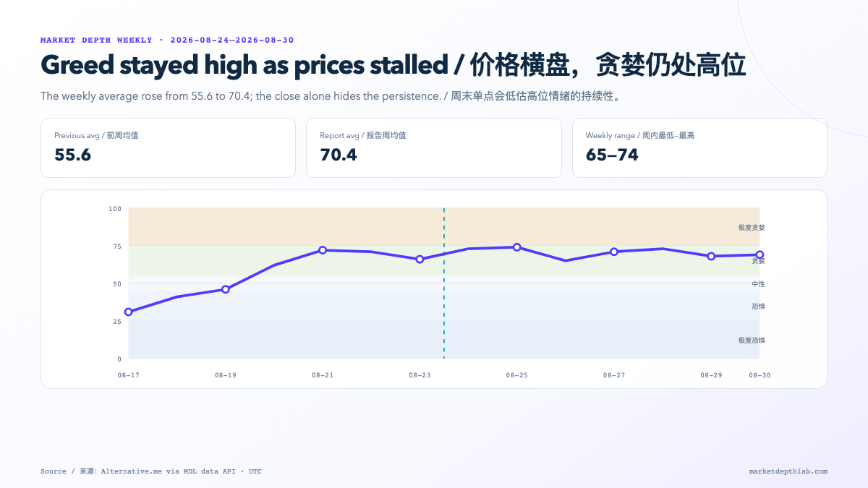This screenshot has width=868, height=488.
Task: Click the x-axis label 08-30
Action: coord(759,375)
